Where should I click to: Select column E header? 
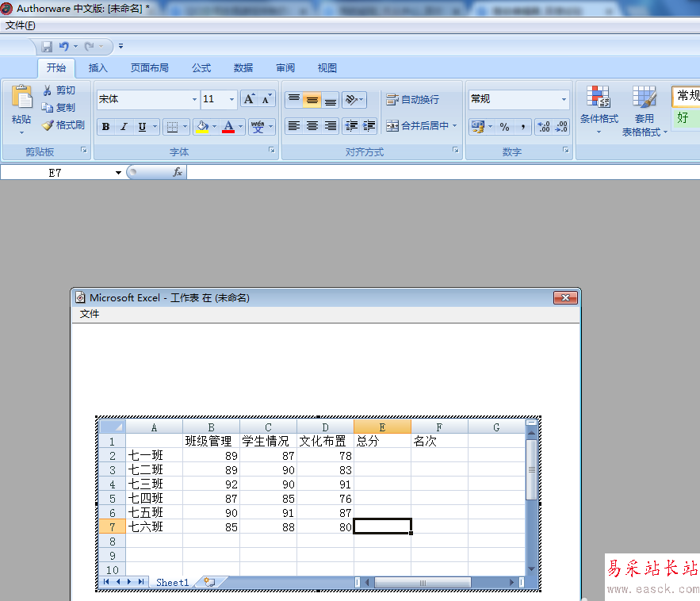click(382, 427)
